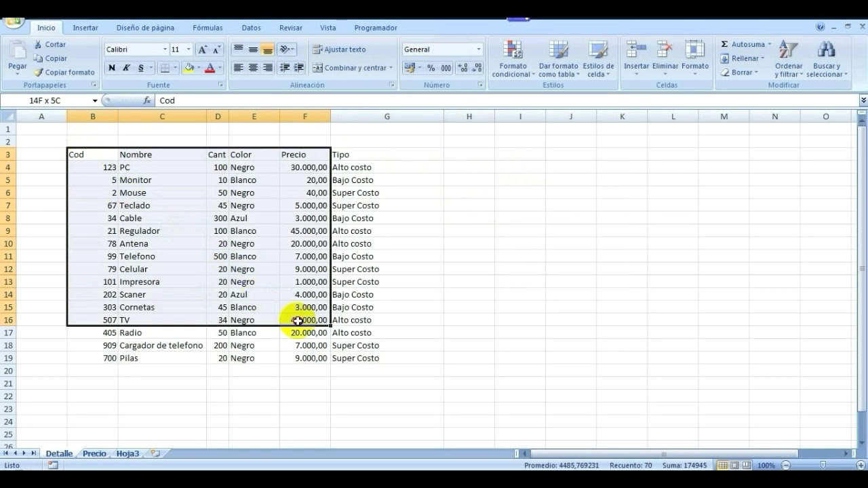Viewport: 868px width, 488px height.
Task: Toggle bold (N) formatting
Action: pos(112,68)
